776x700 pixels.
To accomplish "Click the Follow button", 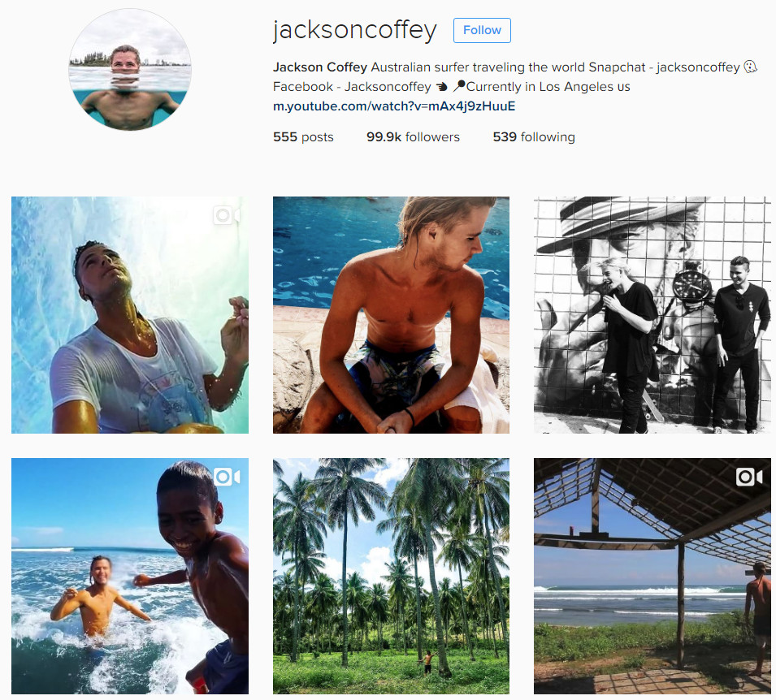I will [482, 30].
